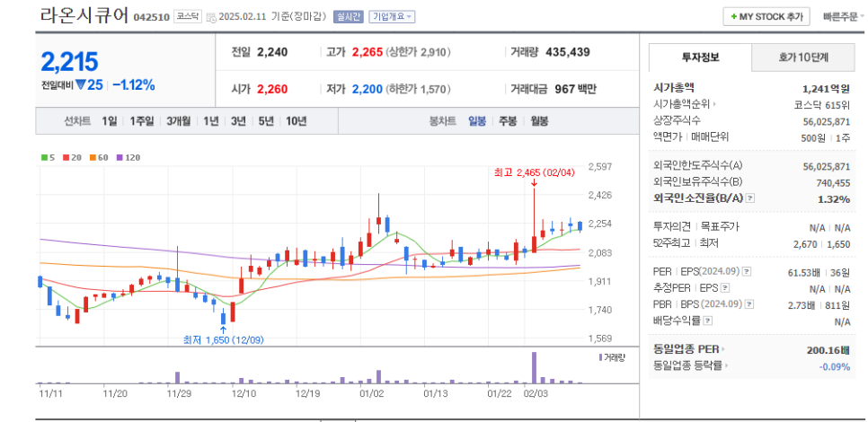868x422 pixels.
Task: Select the 3년 line chart period
Action: pos(239,121)
